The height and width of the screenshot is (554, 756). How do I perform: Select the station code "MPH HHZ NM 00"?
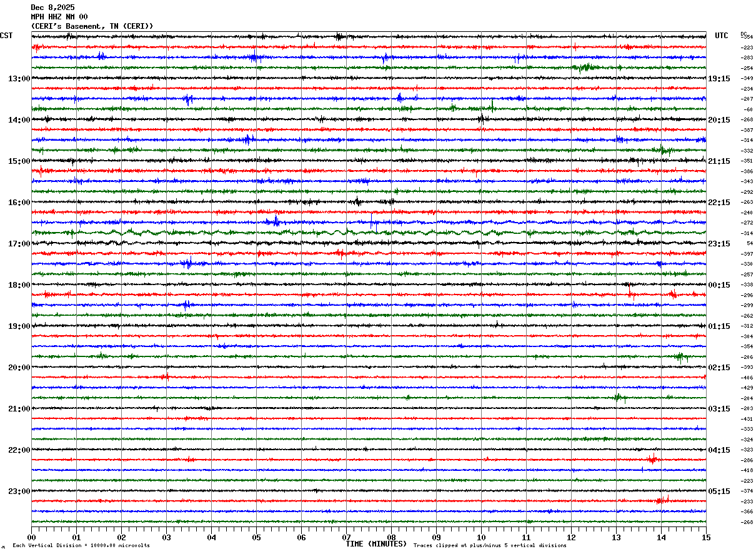pos(59,17)
